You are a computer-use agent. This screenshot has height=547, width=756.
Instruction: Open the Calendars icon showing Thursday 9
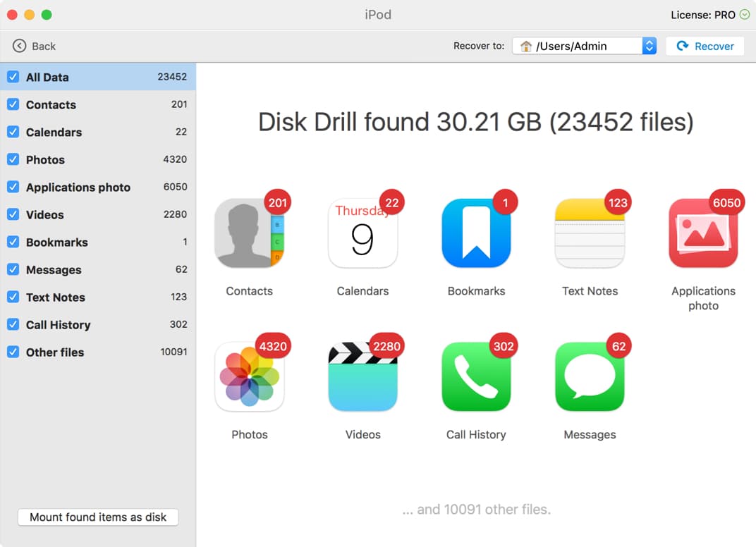(362, 233)
